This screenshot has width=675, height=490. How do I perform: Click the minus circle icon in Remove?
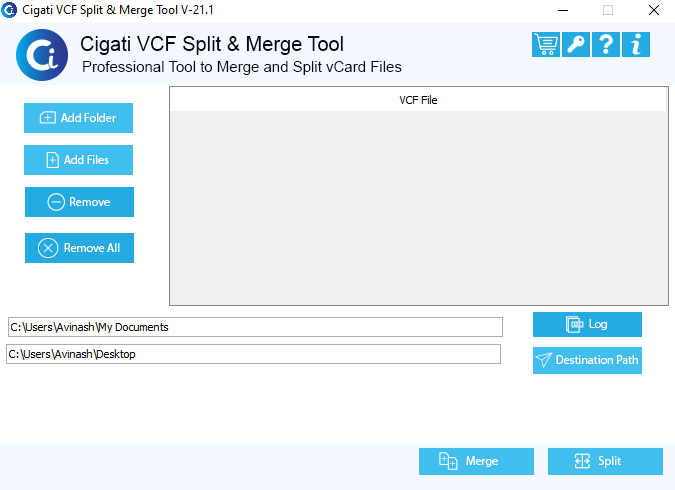pyautogui.click(x=56, y=202)
